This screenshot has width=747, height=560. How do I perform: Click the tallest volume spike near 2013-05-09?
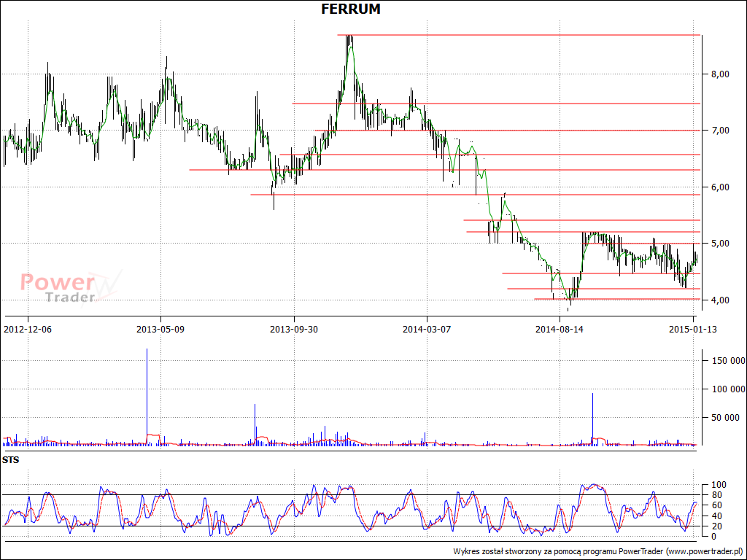147,397
